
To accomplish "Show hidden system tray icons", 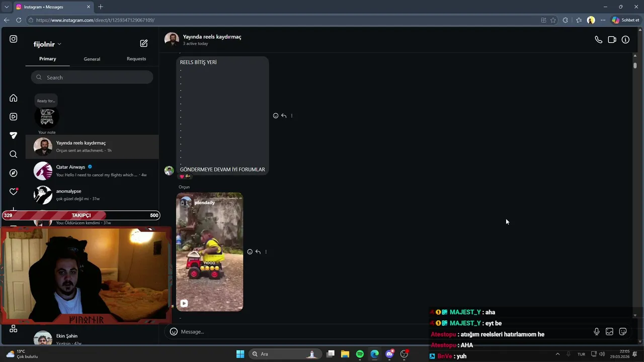I will pos(557,354).
